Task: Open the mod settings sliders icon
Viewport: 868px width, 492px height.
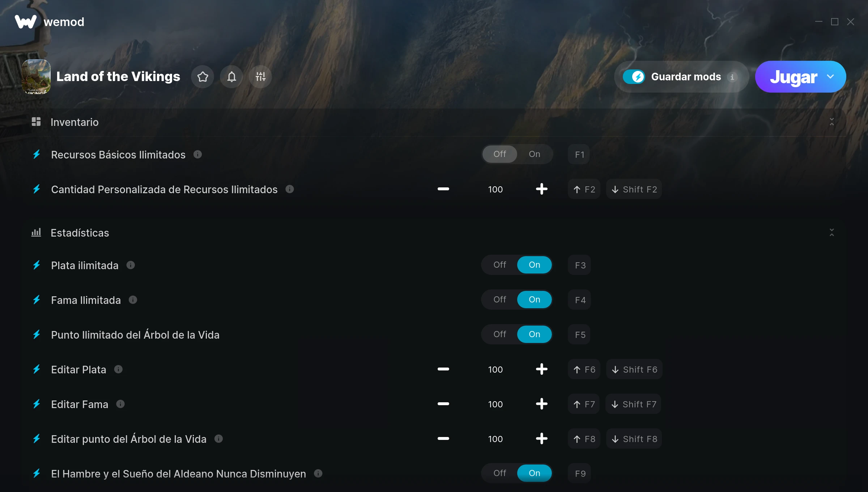Action: [260, 77]
